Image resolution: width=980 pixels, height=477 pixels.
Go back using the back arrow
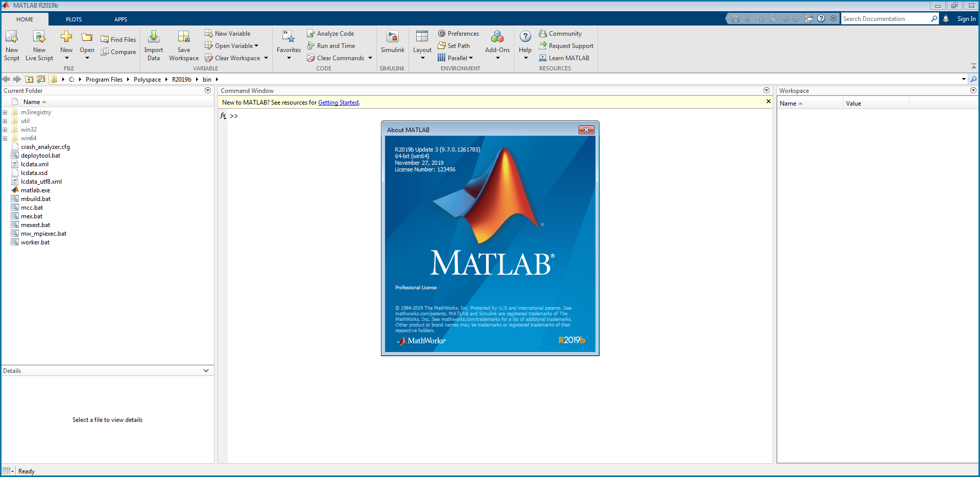pos(6,79)
